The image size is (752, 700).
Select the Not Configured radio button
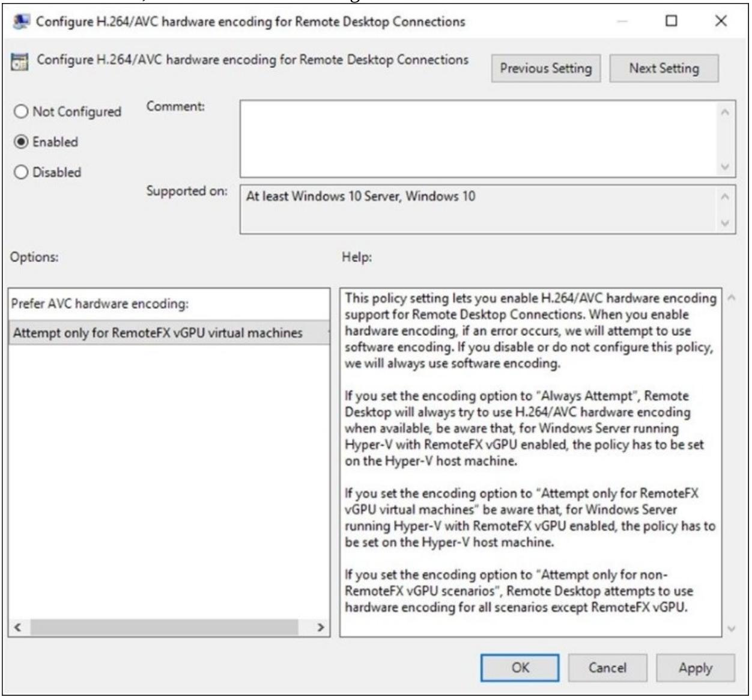pos(22,112)
